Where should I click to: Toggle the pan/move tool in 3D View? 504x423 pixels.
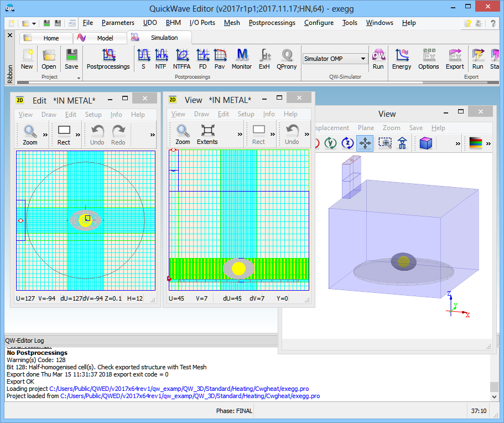click(x=365, y=143)
